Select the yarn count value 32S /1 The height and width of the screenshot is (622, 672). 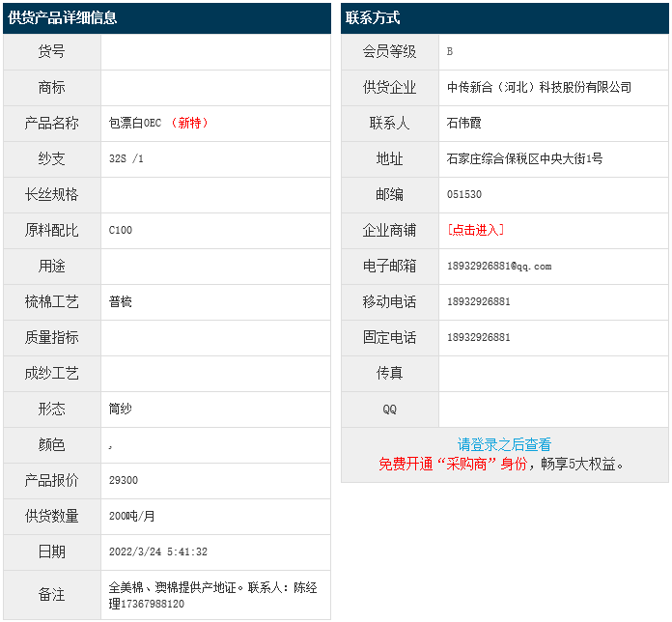(x=126, y=158)
